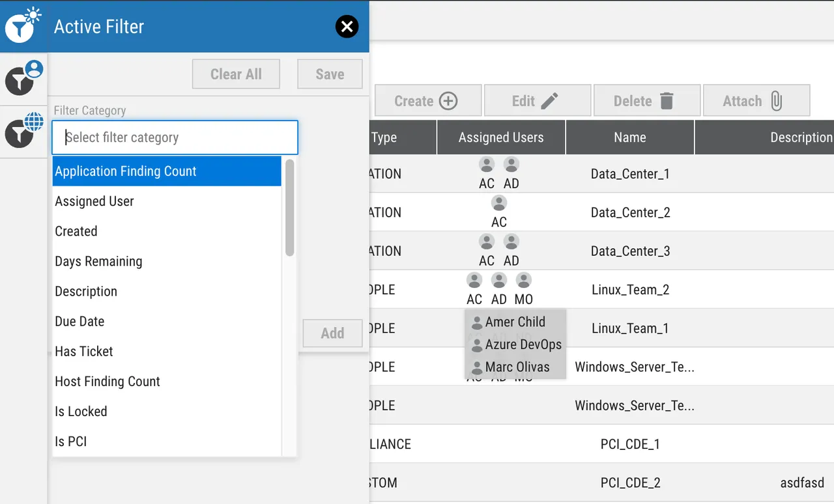Select Host Finding Count option
Viewport: 834px width, 504px height.
167,381
